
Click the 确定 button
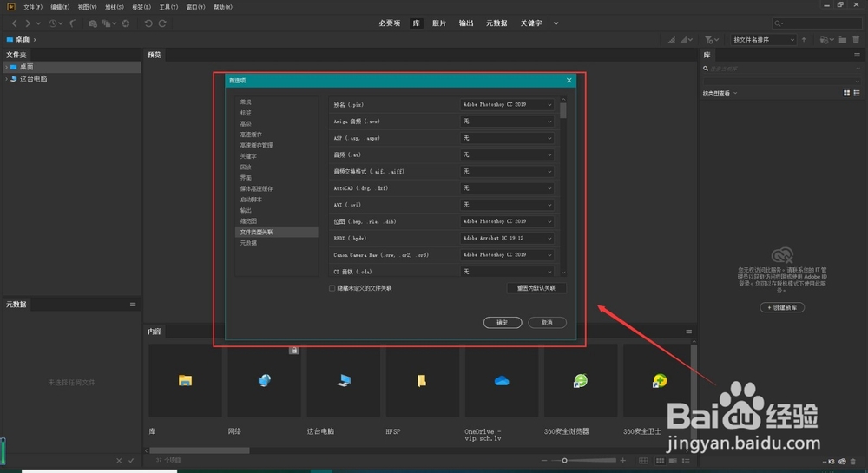pos(503,323)
